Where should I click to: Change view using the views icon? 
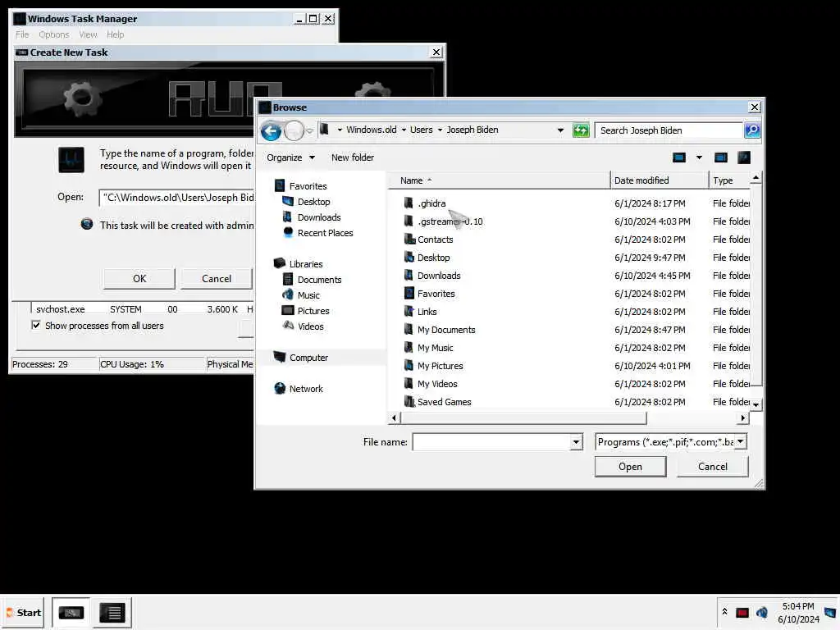pyautogui.click(x=678, y=157)
